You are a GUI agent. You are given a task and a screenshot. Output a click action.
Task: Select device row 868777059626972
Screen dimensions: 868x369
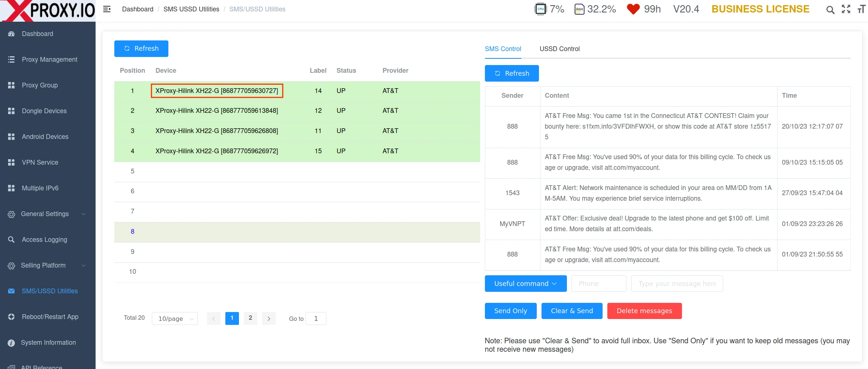click(297, 151)
